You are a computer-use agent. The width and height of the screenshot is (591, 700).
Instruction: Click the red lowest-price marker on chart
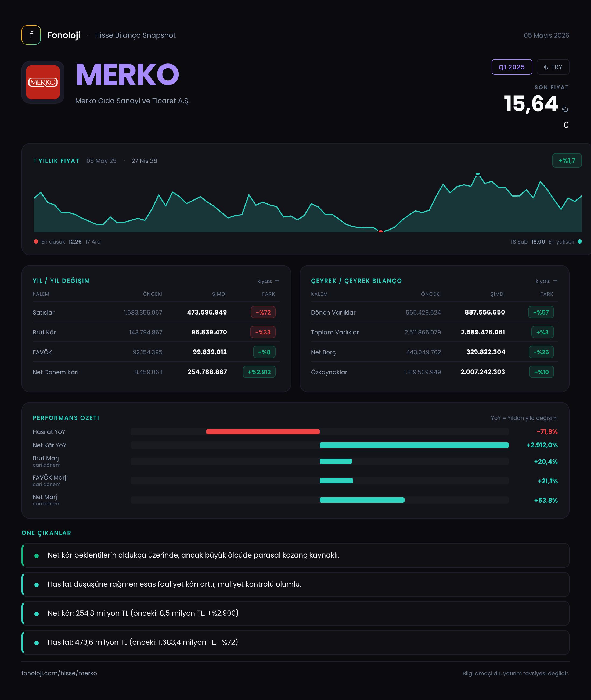pos(381,231)
